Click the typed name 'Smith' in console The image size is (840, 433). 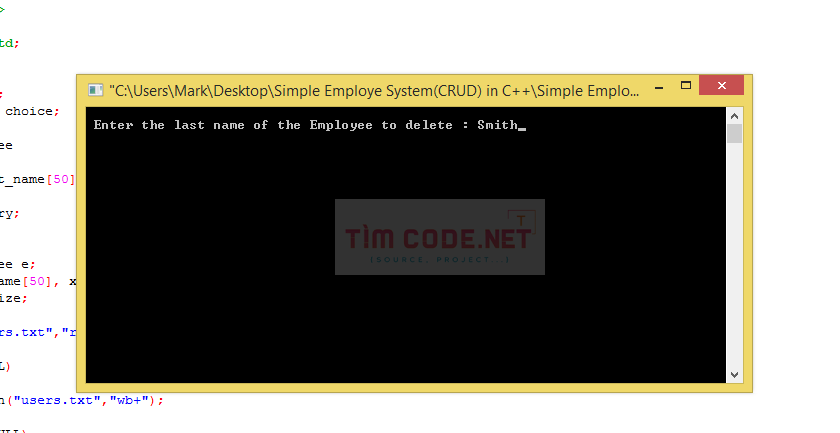coord(498,125)
